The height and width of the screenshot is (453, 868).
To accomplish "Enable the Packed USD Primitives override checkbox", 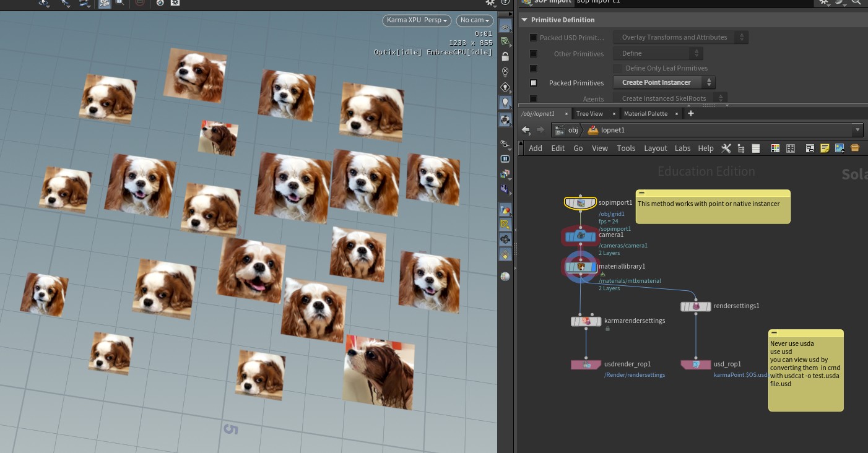I will [534, 38].
